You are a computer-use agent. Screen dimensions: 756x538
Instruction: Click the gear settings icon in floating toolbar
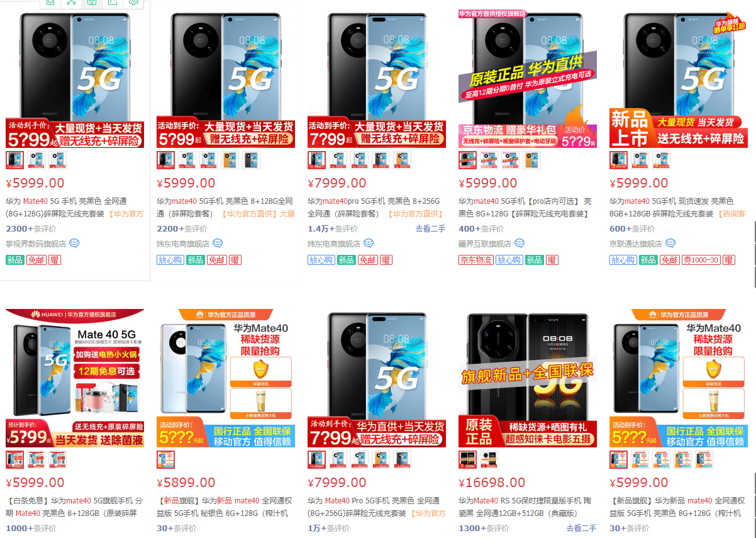pyautogui.click(x=133, y=3)
